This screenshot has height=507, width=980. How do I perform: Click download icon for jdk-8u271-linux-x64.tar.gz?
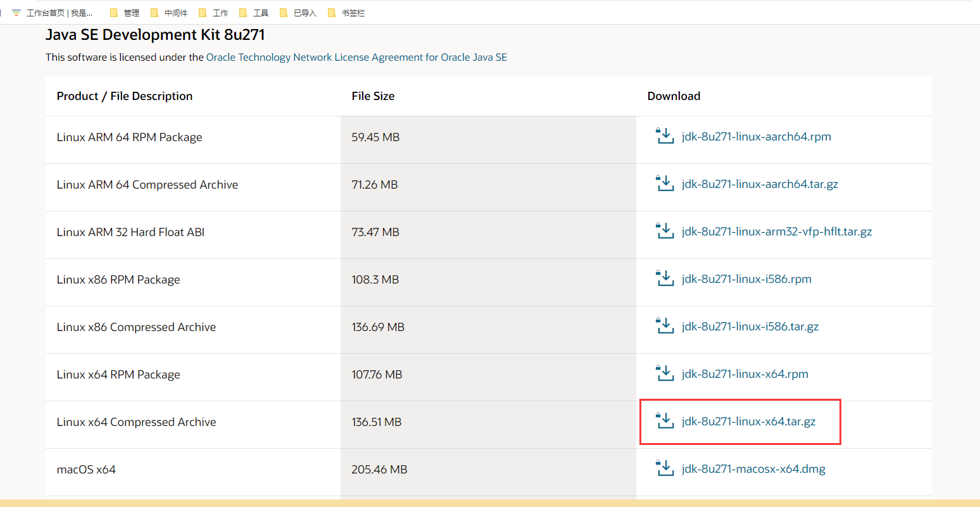(665, 421)
